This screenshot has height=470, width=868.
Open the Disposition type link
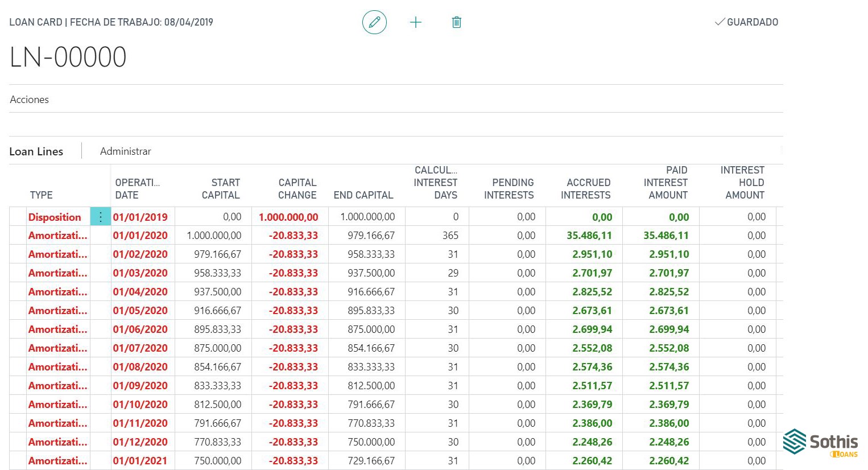55,217
